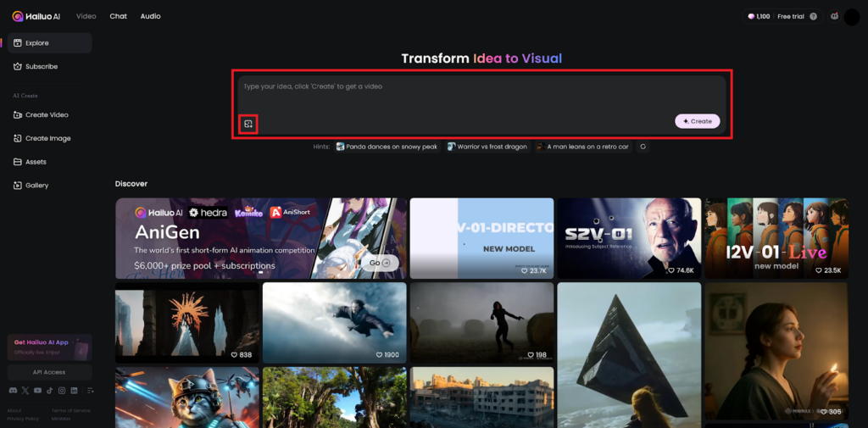Viewport: 868px width, 428px height.
Task: Open the notifications gift icon
Action: pos(834,17)
